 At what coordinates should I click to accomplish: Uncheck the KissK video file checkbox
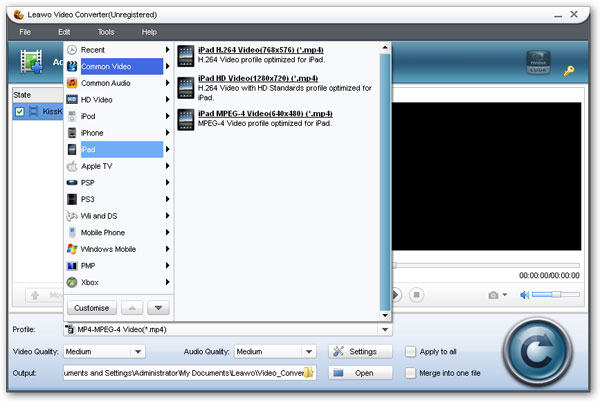pyautogui.click(x=20, y=111)
